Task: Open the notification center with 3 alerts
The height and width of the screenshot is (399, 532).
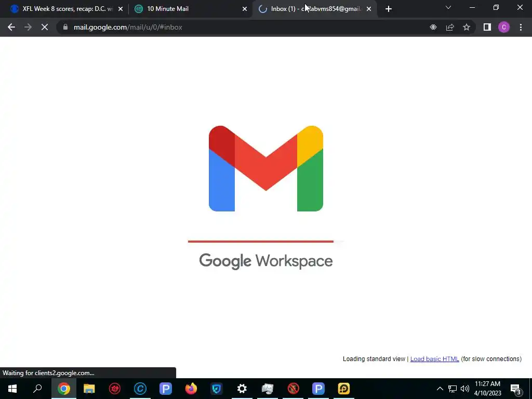Action: 516,389
